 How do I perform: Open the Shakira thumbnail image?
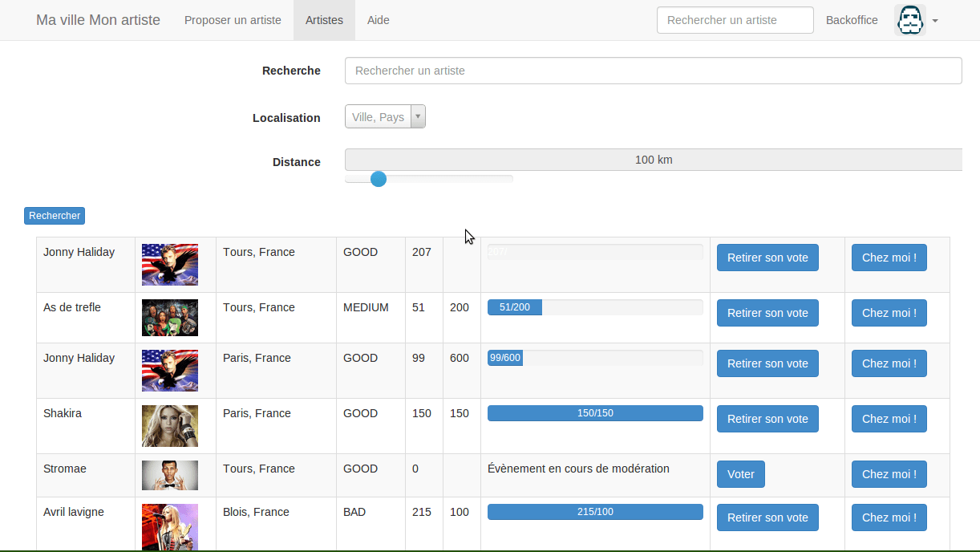(x=170, y=426)
